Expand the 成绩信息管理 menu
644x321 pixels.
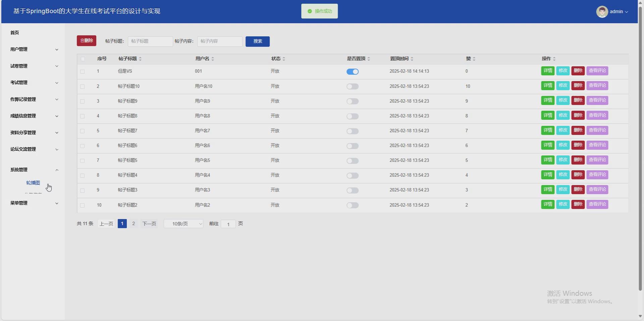coord(34,116)
